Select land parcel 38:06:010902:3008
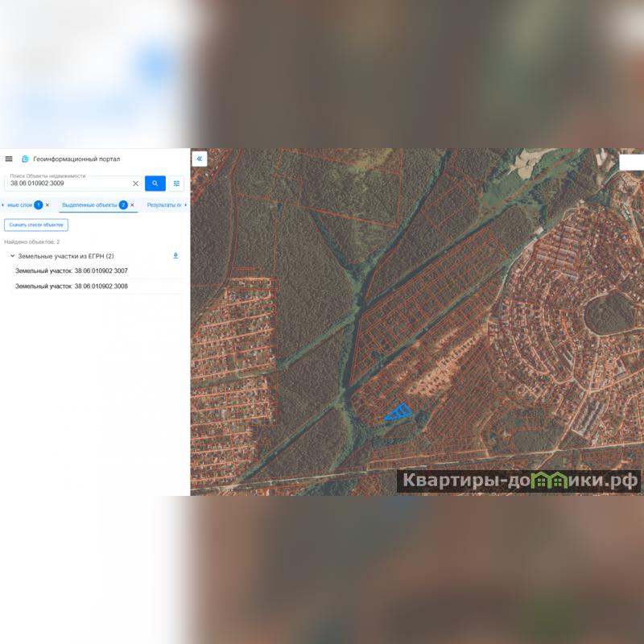644x644 pixels. [72, 287]
